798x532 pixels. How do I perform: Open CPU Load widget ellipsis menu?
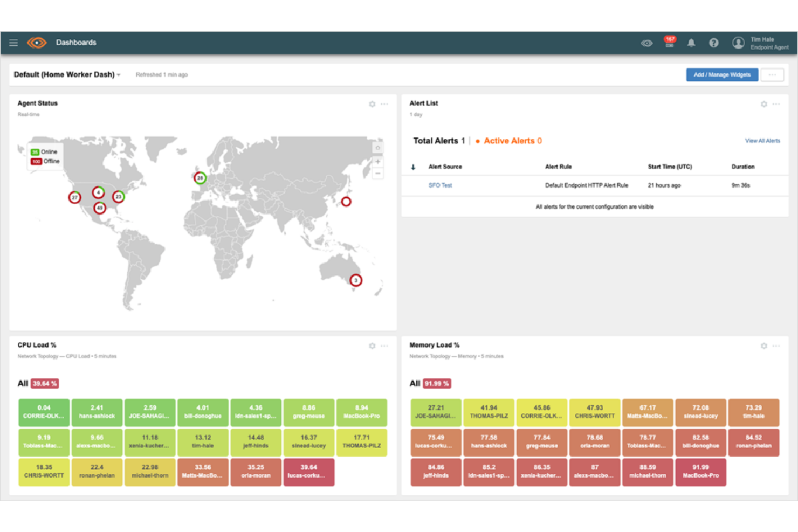384,346
